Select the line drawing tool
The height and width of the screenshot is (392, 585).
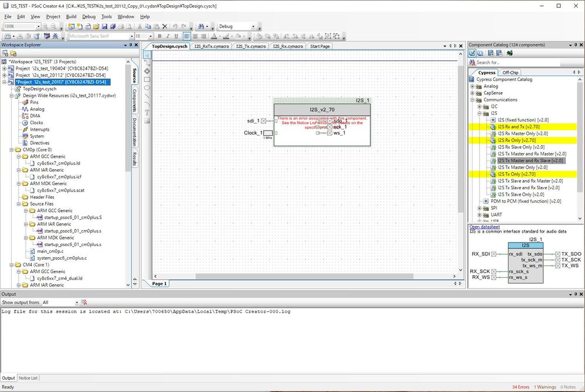(x=147, y=96)
